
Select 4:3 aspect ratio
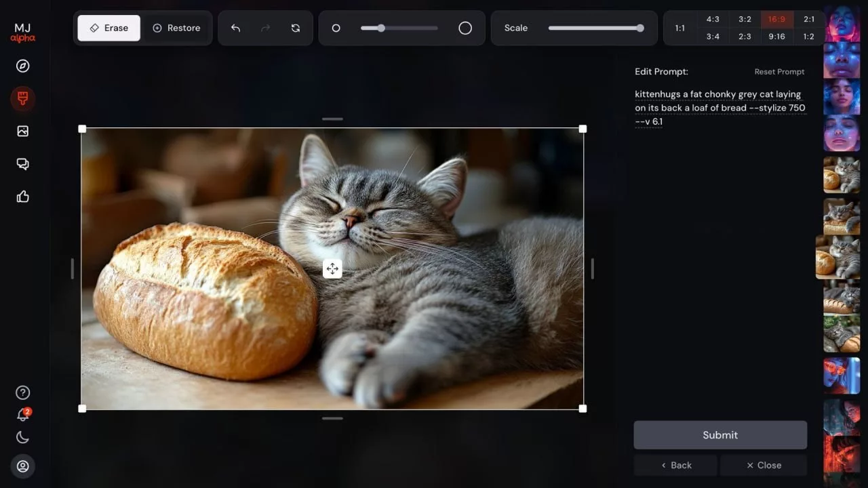[713, 19]
